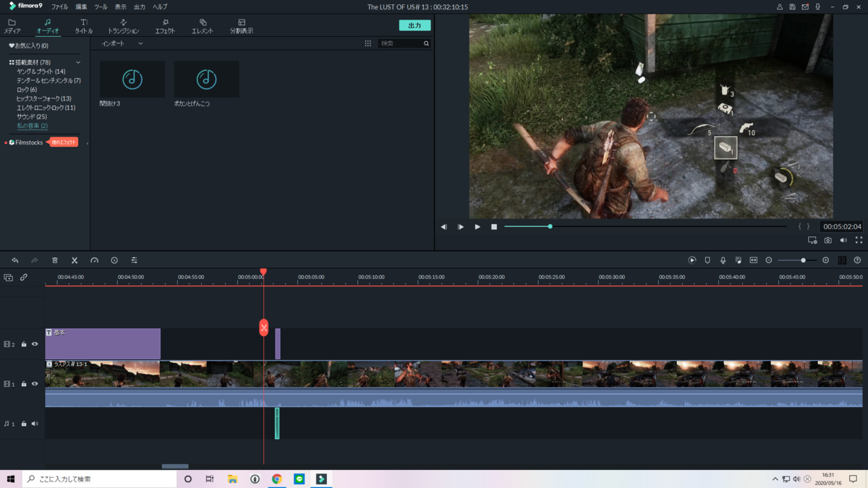Toggle the lock on video track 1
The width and height of the screenshot is (868, 488).
click(x=24, y=384)
